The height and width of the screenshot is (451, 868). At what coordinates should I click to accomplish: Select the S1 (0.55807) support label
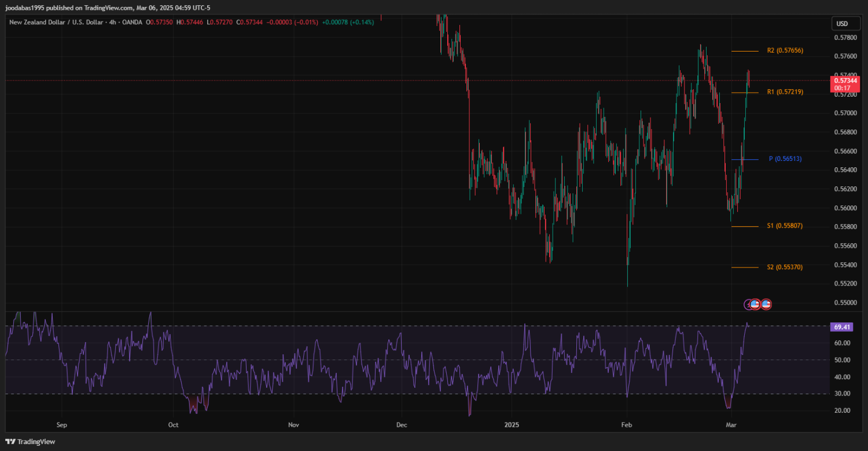[785, 226]
